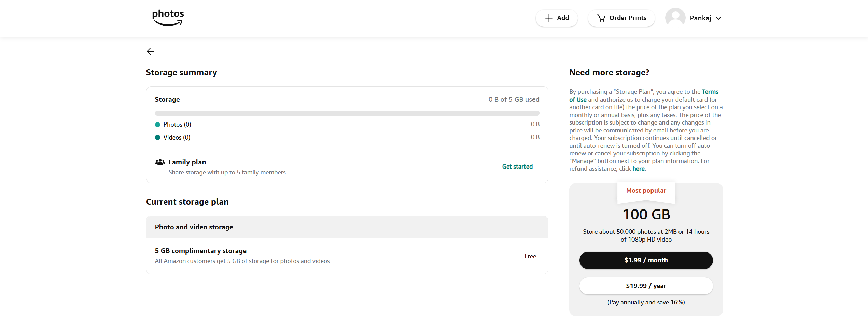
Task: Click the Photos teal bullet indicator
Action: click(x=157, y=125)
